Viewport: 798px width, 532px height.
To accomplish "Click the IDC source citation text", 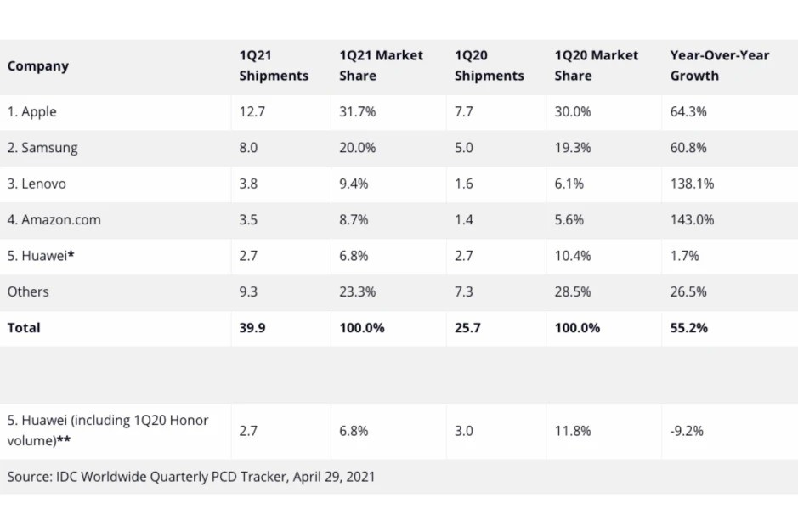I will tap(191, 477).
